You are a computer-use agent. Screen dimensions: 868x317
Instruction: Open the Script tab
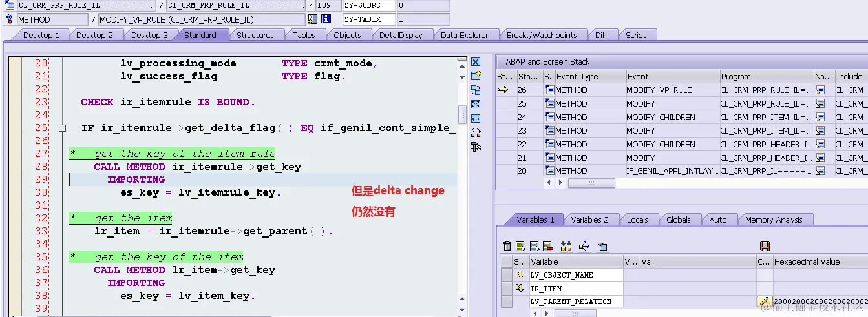(x=635, y=35)
